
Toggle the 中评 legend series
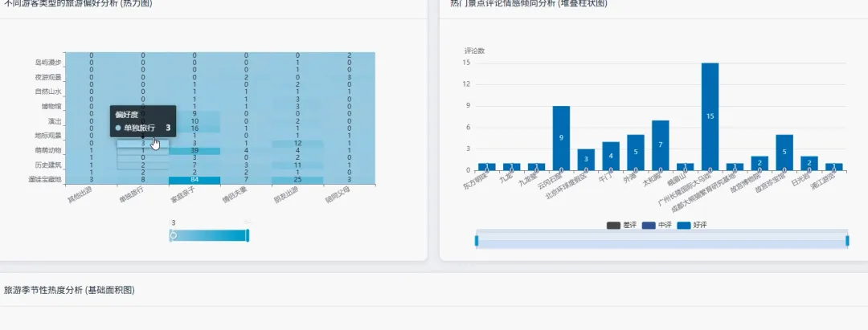pos(657,226)
